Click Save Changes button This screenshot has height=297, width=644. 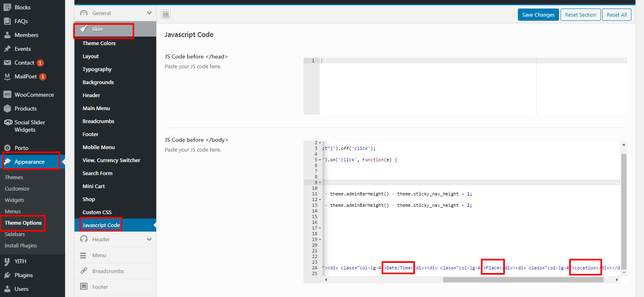(538, 15)
